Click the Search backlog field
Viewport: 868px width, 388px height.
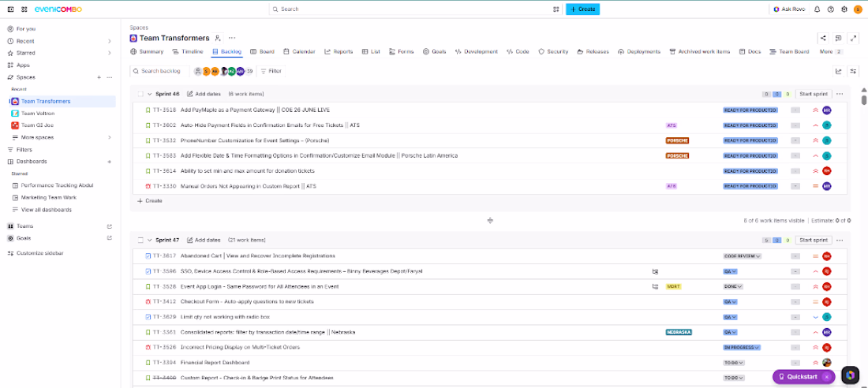[x=159, y=72]
